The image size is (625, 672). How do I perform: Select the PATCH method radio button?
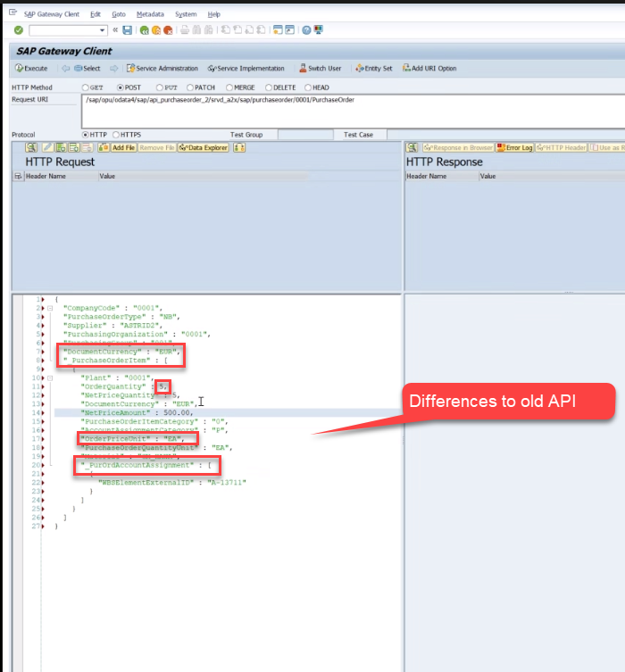[x=190, y=87]
